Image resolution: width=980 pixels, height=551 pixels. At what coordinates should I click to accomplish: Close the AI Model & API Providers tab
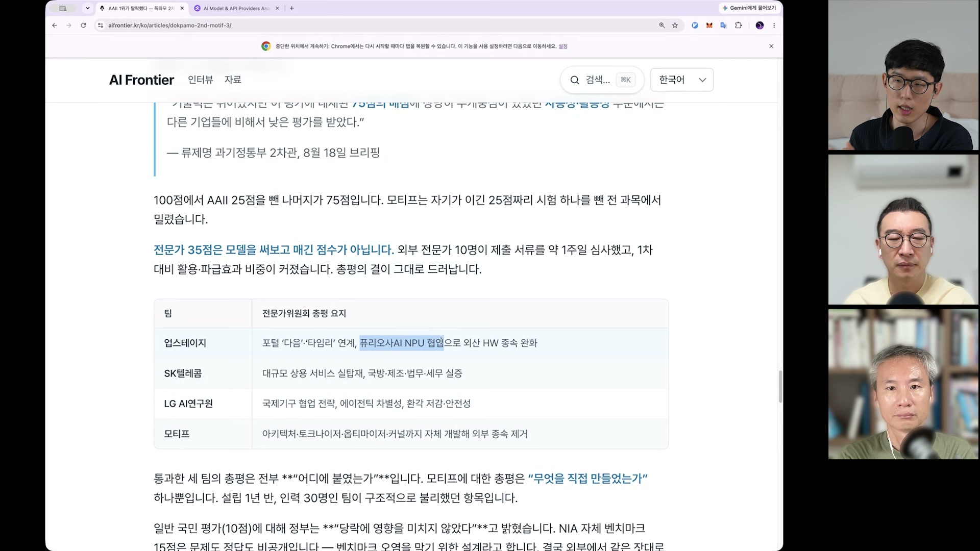coord(277,8)
